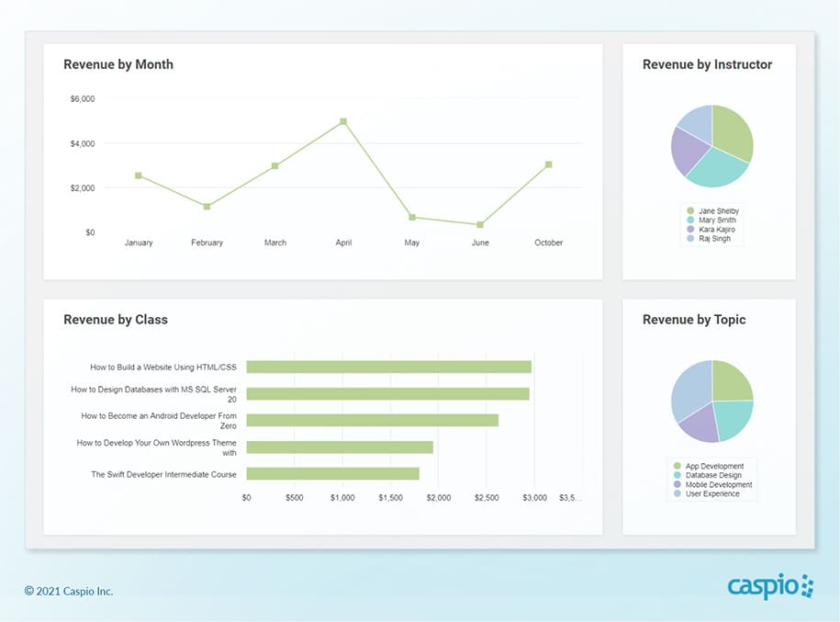
Task: Click the Kara Kajiro legend label
Action: pos(716,230)
